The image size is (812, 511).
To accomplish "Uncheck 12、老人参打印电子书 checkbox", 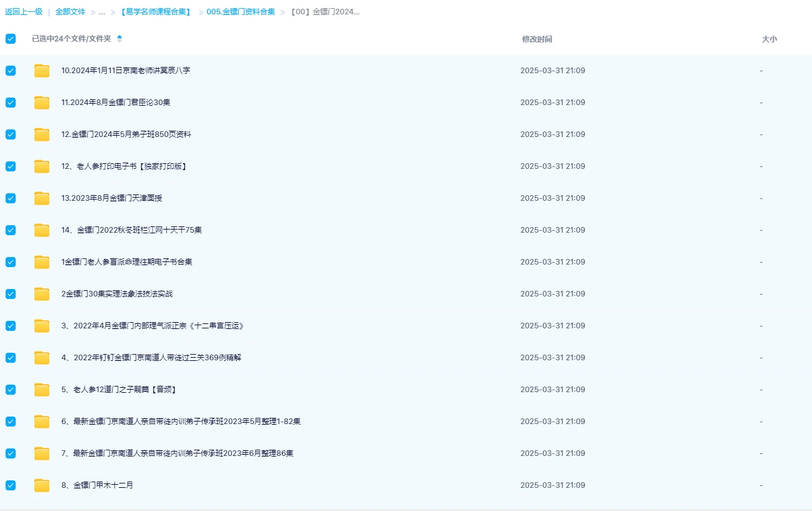I will (x=11, y=166).
